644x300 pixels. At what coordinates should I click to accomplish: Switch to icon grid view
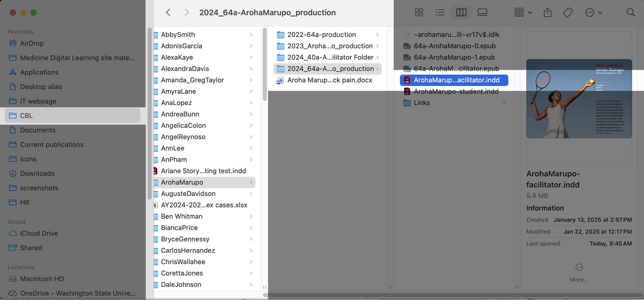pos(419,12)
